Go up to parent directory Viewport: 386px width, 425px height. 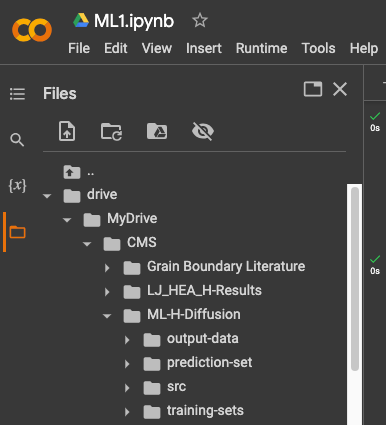coord(72,172)
